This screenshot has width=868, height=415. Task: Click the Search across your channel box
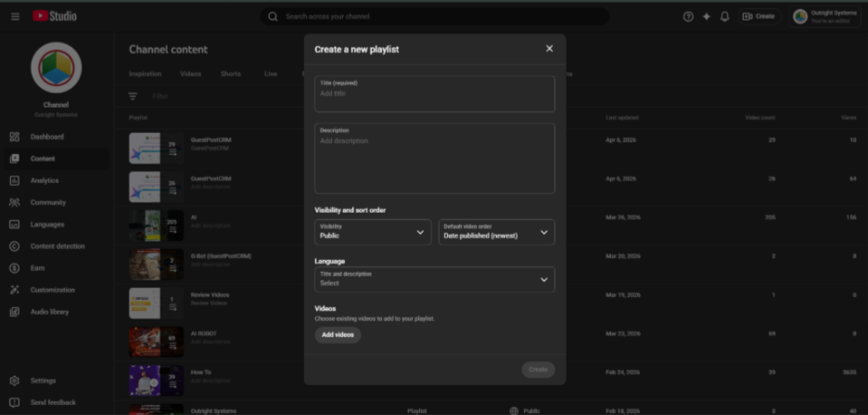[435, 17]
